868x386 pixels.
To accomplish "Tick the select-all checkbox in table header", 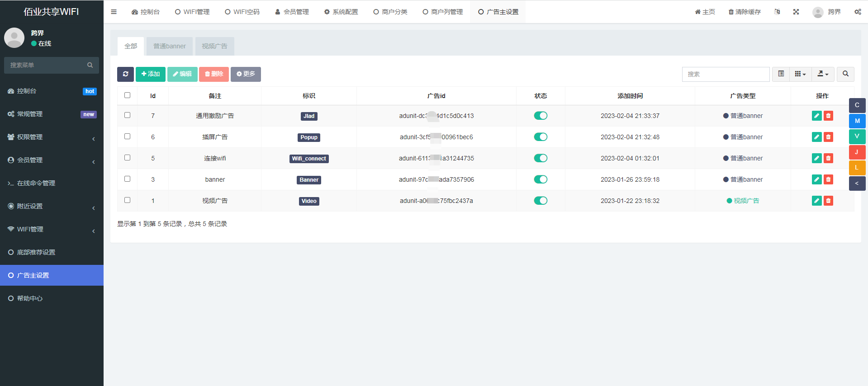I will click(127, 95).
